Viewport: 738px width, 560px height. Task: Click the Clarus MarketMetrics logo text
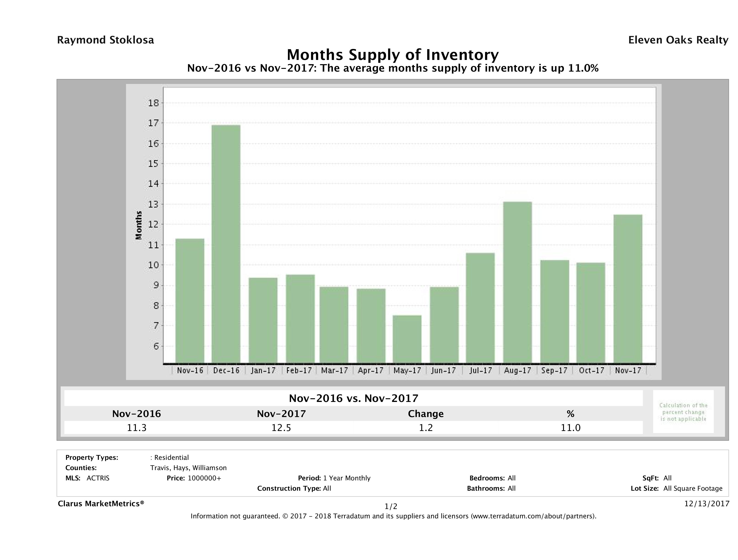pyautogui.click(x=101, y=503)
